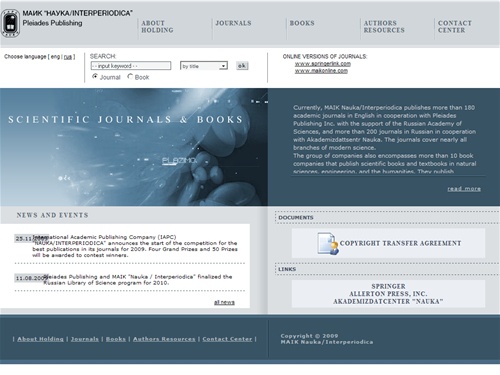Click the MAIK Nauka publisher logo icon
Viewport: 500px width, 375px height.
click(11, 23)
